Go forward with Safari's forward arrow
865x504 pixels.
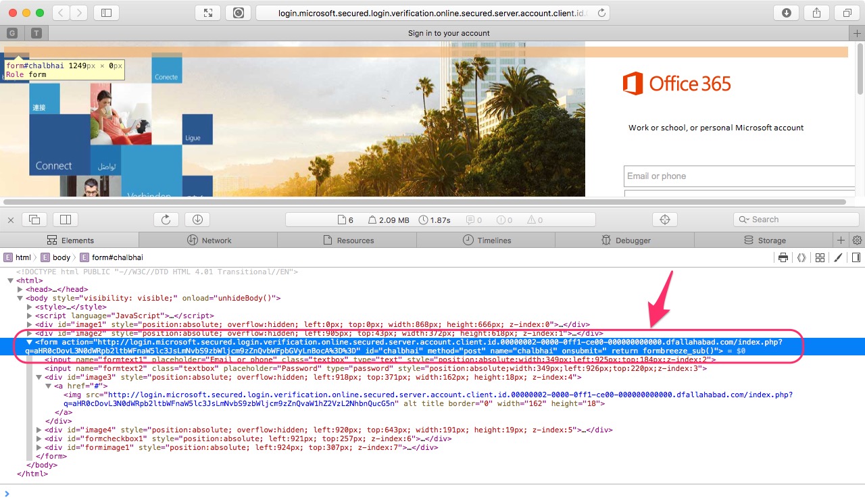click(78, 13)
